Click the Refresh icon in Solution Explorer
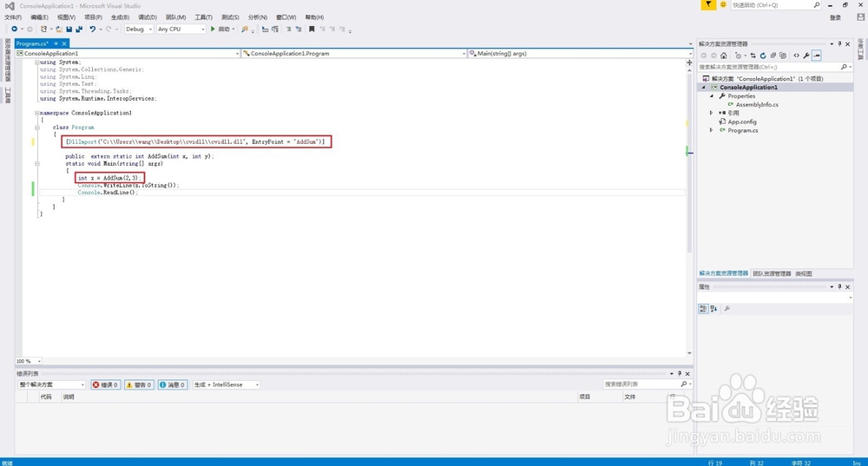Screen dimensions: 868x466 click(x=763, y=56)
